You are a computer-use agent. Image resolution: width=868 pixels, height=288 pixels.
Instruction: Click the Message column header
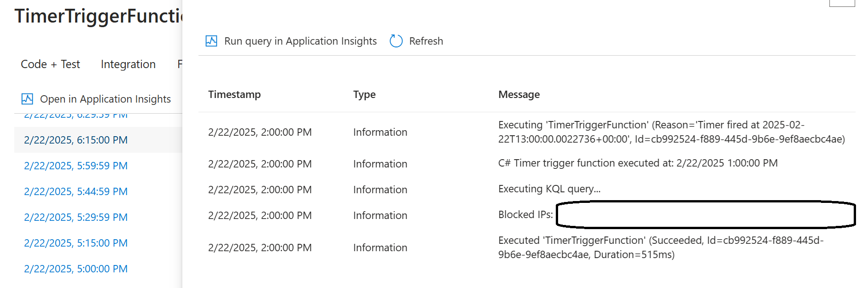coord(519,94)
